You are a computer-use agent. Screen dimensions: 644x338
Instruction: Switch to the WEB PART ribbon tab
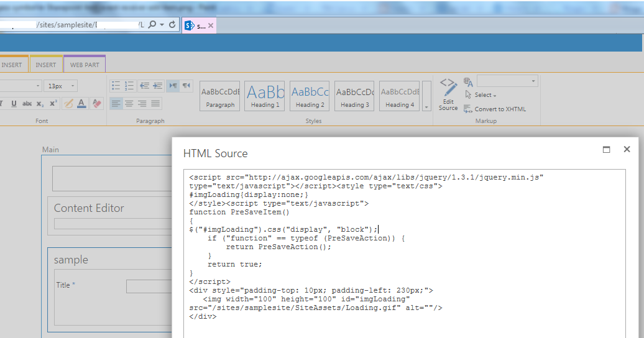[x=85, y=65]
